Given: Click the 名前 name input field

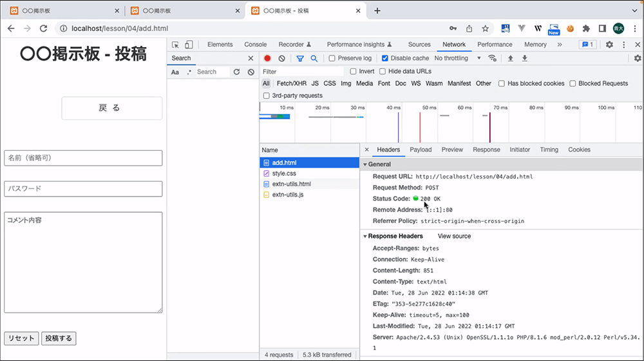Looking at the screenshot, I should point(83,158).
